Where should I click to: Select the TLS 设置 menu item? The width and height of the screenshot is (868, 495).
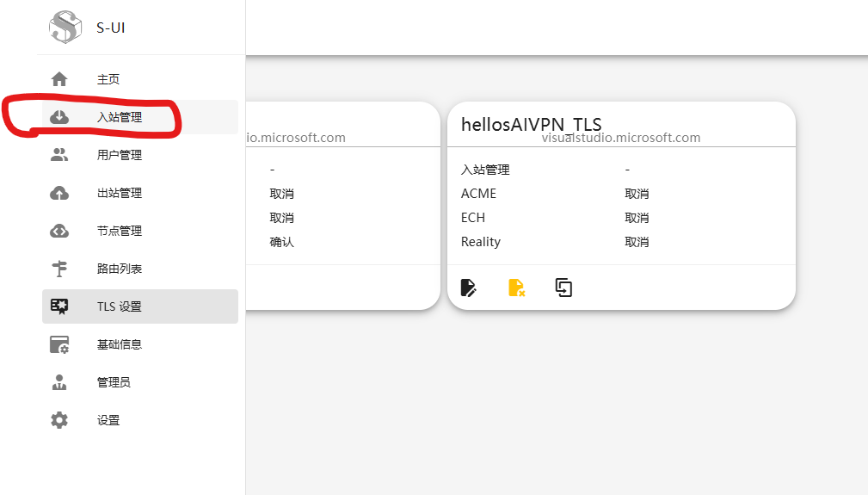click(120, 306)
